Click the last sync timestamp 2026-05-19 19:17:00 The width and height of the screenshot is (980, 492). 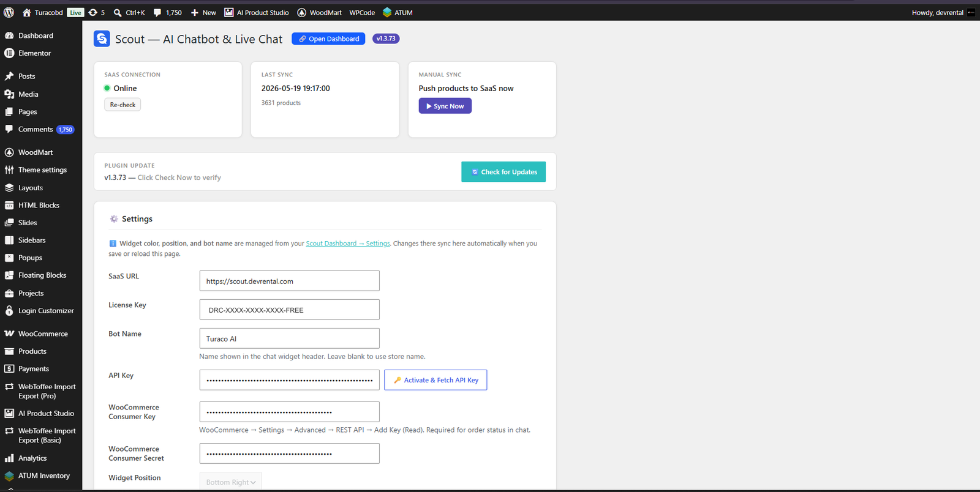(x=296, y=88)
